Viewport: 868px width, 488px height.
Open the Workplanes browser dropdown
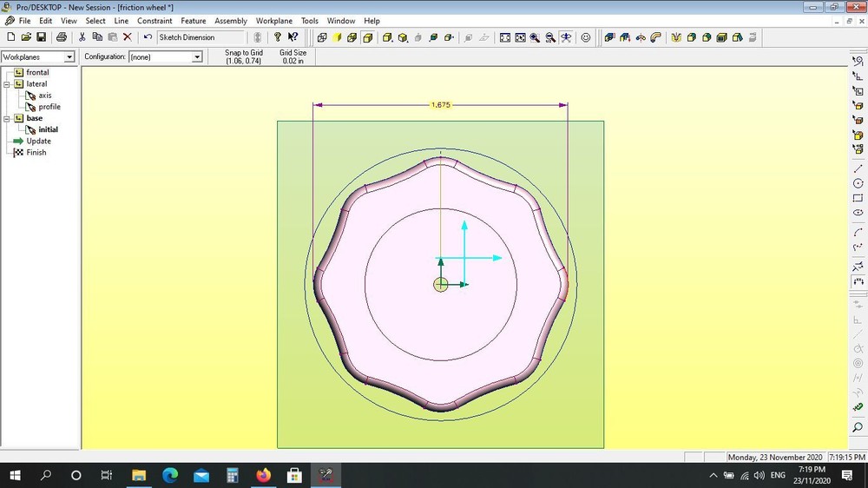(70, 57)
